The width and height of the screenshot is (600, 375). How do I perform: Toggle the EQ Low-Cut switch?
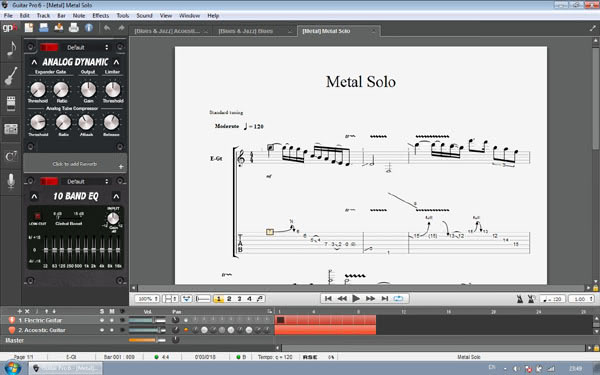point(38,216)
